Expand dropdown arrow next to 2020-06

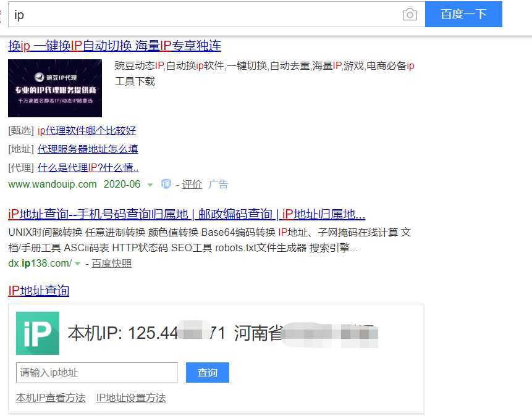pos(150,185)
